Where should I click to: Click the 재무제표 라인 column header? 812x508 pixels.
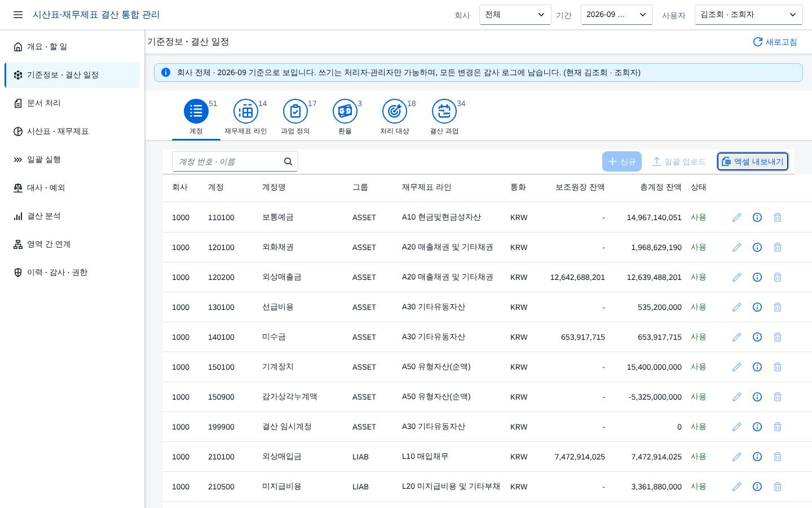click(427, 187)
